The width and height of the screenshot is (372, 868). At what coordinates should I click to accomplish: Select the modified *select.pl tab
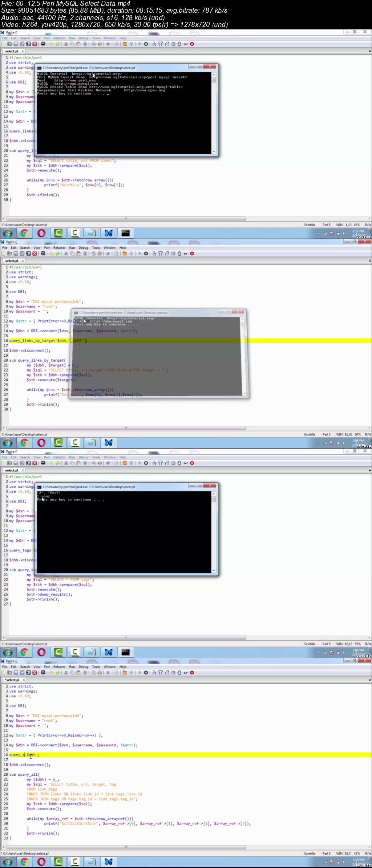pos(12,680)
